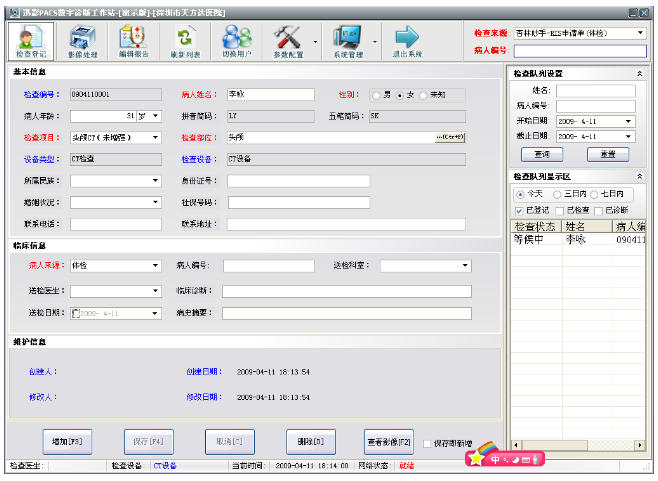658x481 pixels.
Task: Click the 病史摘要 history field
Action: coord(347,313)
